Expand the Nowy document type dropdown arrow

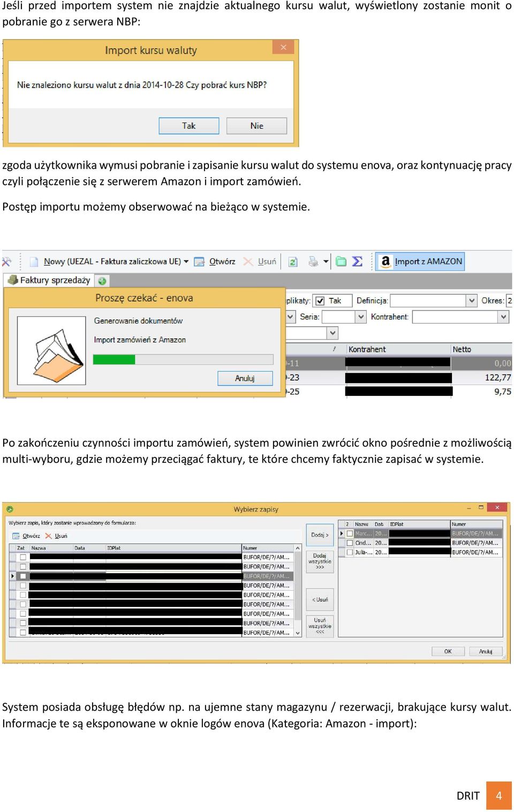tap(186, 262)
